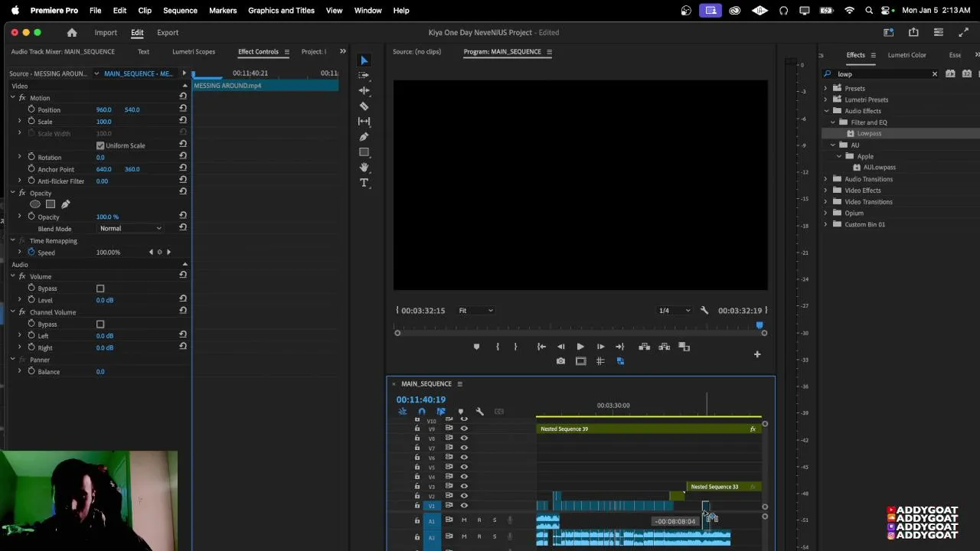Toggle lock on track V2
This screenshot has height=551, width=980.
(417, 496)
